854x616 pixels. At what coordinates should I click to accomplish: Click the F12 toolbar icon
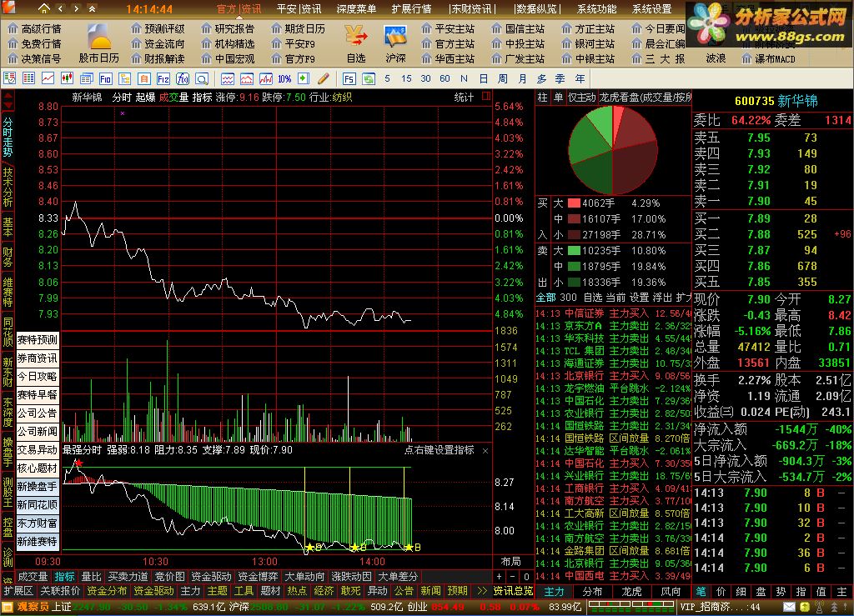[163, 78]
